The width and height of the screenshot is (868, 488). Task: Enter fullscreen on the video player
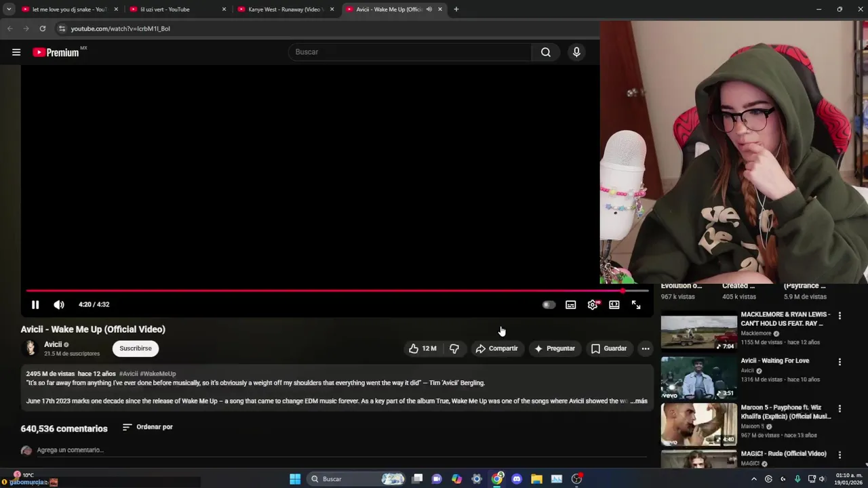tap(636, 305)
